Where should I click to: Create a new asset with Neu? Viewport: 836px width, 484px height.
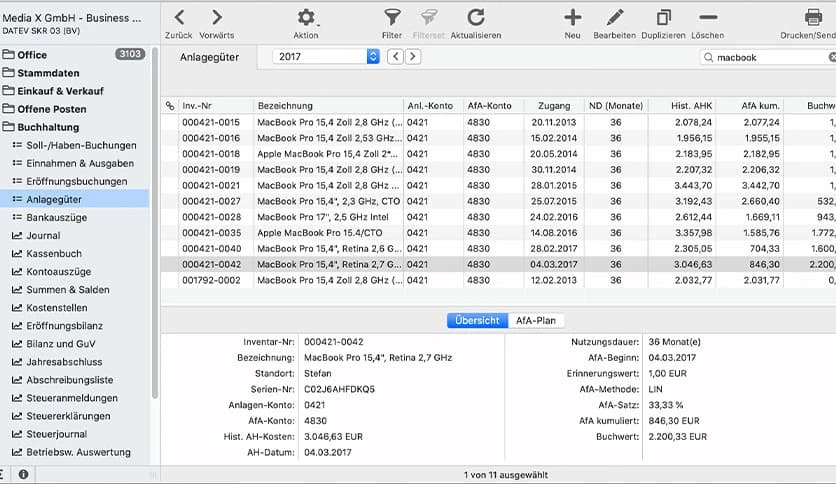pos(573,18)
